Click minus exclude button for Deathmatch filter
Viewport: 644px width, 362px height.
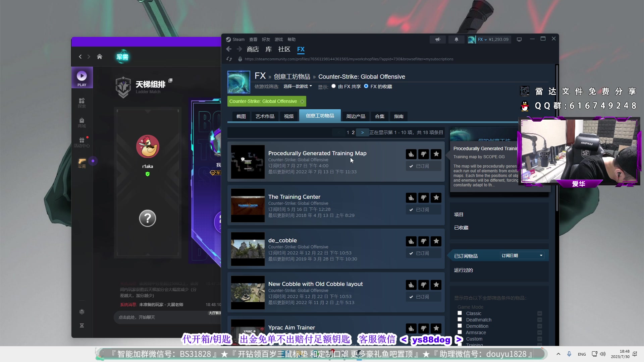click(540, 320)
